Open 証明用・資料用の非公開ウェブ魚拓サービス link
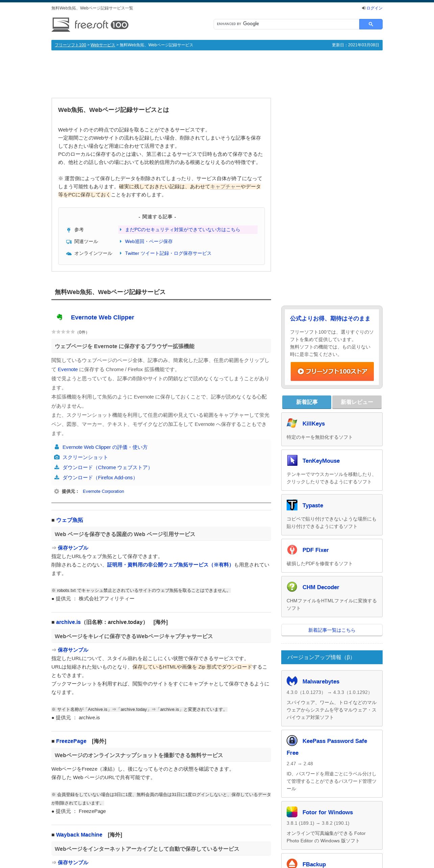The width and height of the screenshot is (434, 868). (170, 565)
